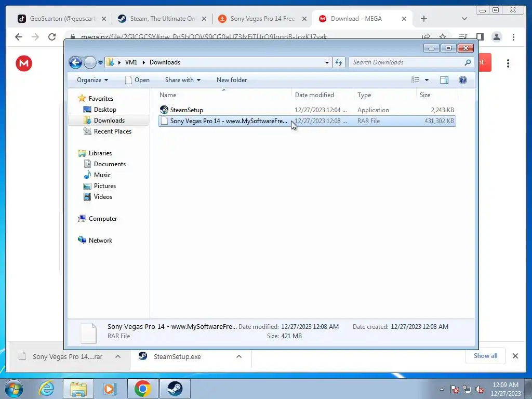Screen dimensions: 532x399
Task: Click VM1 in the address breadcrumb
Action: pyautogui.click(x=131, y=62)
